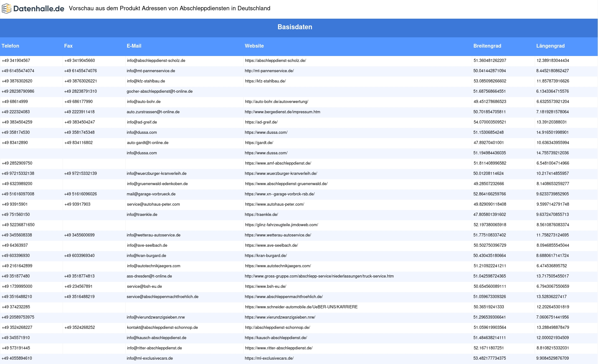Screen dimensions: 598x364
Task: Click phone number +49 4055894610
Action: pos(17,358)
